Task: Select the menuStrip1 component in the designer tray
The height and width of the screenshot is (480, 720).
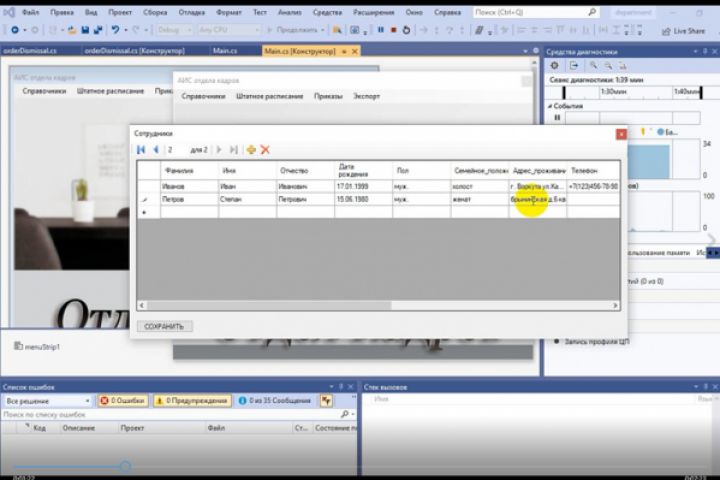Action: (37, 346)
